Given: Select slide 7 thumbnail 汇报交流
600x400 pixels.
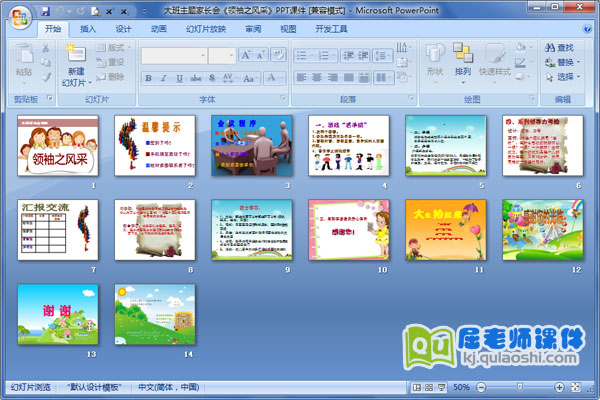Looking at the screenshot, I should pyautogui.click(x=58, y=229).
